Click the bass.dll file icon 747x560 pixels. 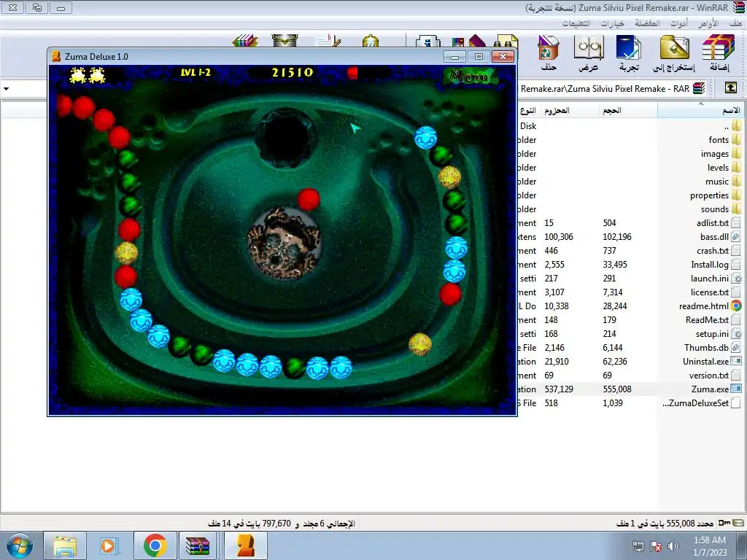coord(736,237)
